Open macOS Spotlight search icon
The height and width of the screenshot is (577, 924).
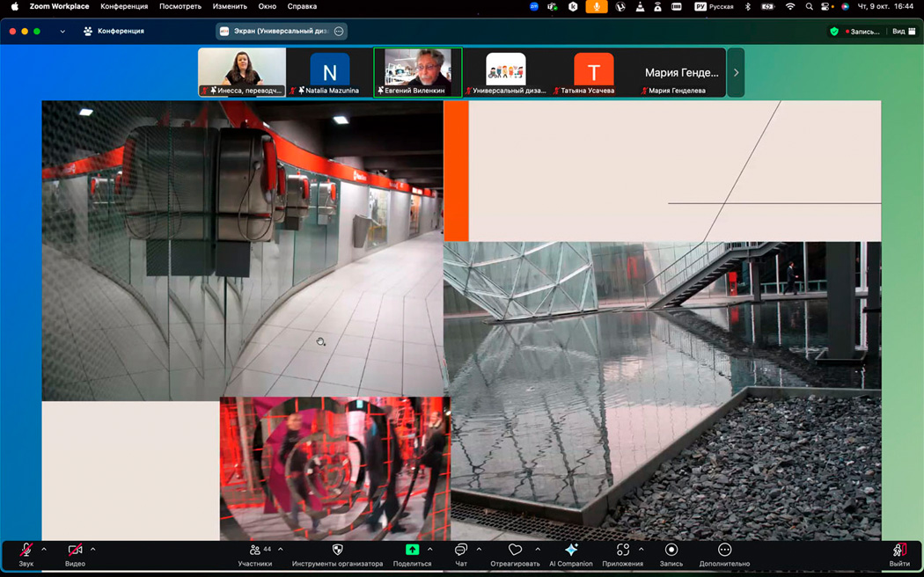click(x=809, y=7)
